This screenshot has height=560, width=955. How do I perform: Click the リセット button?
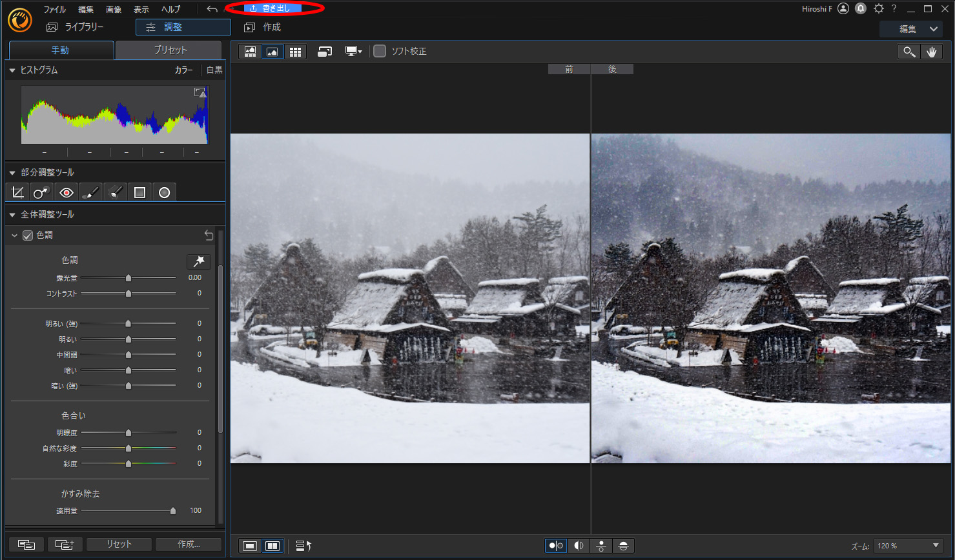119,545
